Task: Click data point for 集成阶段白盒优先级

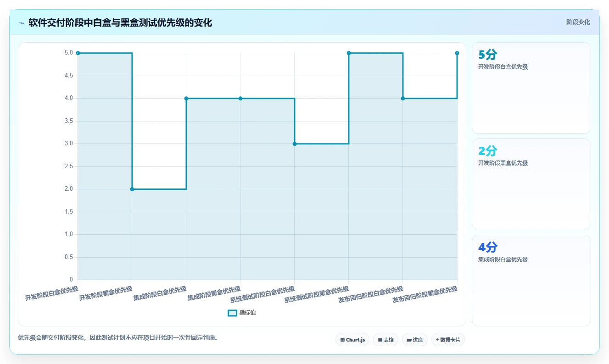Action: pos(186,98)
